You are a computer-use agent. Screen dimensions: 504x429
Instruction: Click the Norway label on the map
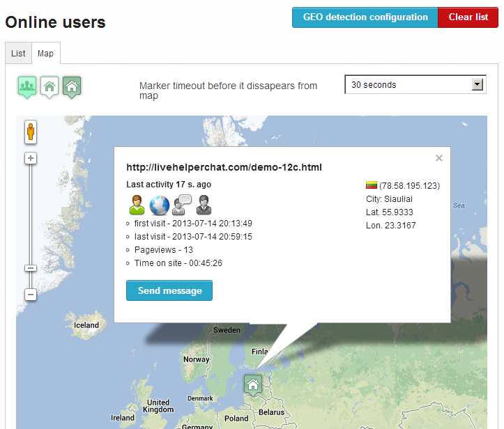pyautogui.click(x=196, y=359)
